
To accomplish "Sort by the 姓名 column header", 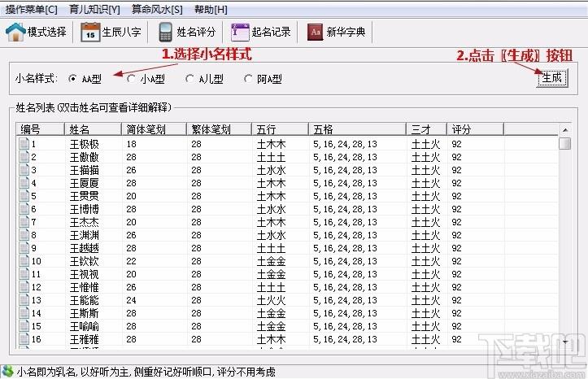I will coord(94,129).
